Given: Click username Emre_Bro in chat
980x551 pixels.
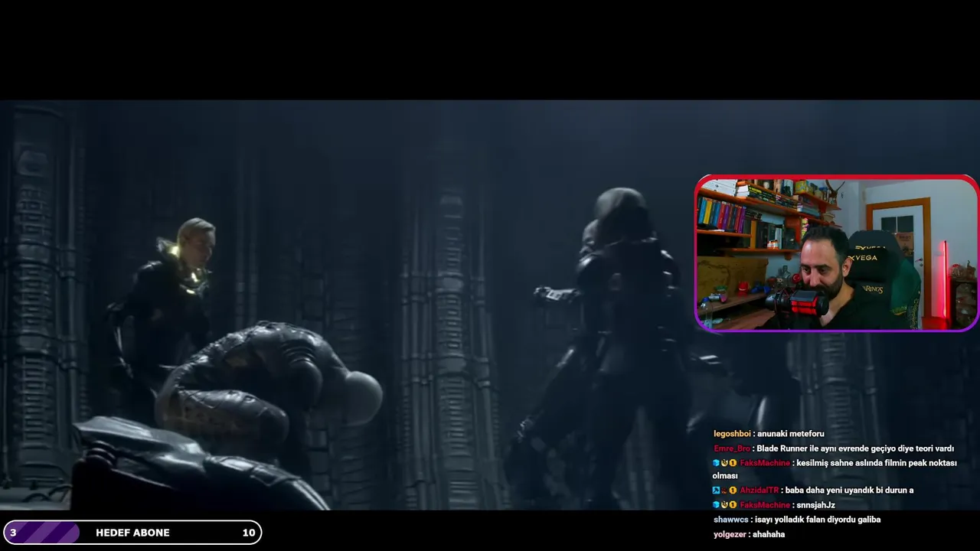Looking at the screenshot, I should (x=732, y=448).
